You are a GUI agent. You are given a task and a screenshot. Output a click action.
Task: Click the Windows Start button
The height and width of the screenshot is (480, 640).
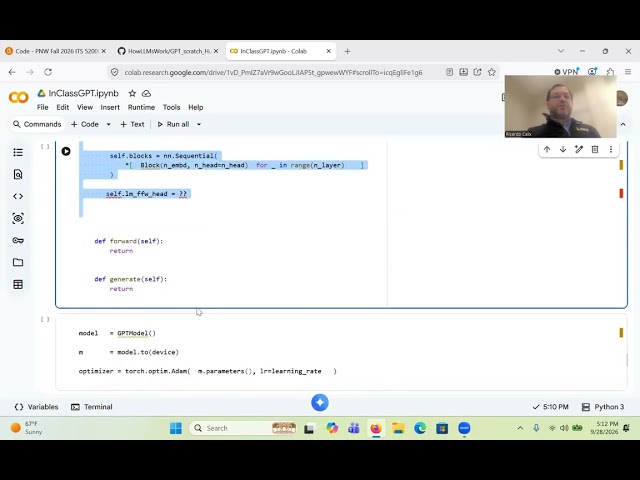point(176,428)
